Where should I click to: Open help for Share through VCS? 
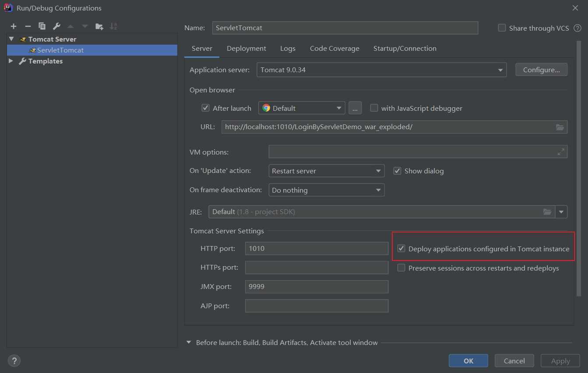(577, 28)
